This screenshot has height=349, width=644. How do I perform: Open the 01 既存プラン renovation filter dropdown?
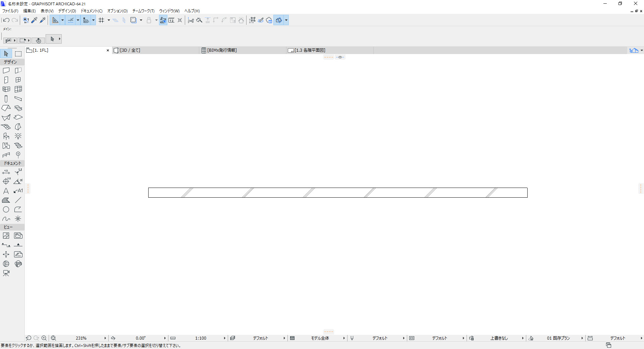coord(558,338)
